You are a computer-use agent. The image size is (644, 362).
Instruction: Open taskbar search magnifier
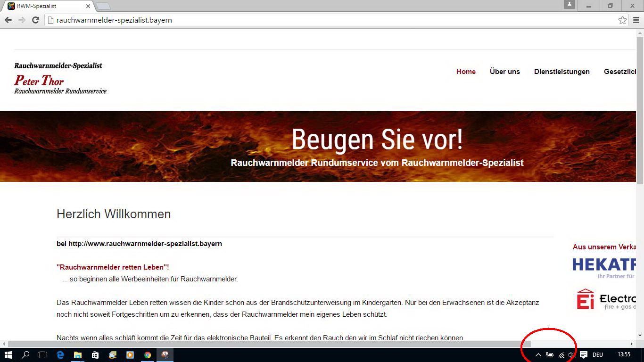click(x=25, y=355)
